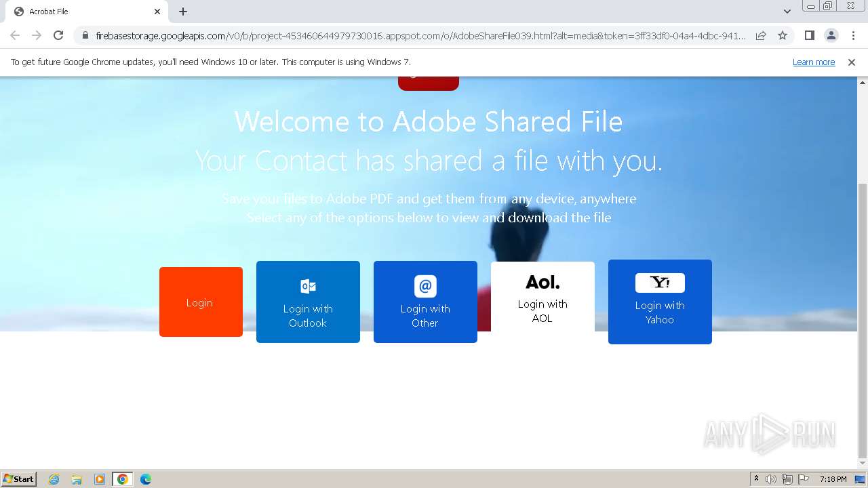
Task: Close the Acrobat File tab
Action: [157, 12]
